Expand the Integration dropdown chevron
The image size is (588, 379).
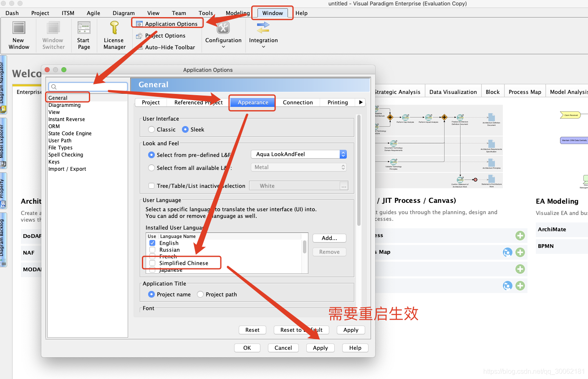point(263,47)
